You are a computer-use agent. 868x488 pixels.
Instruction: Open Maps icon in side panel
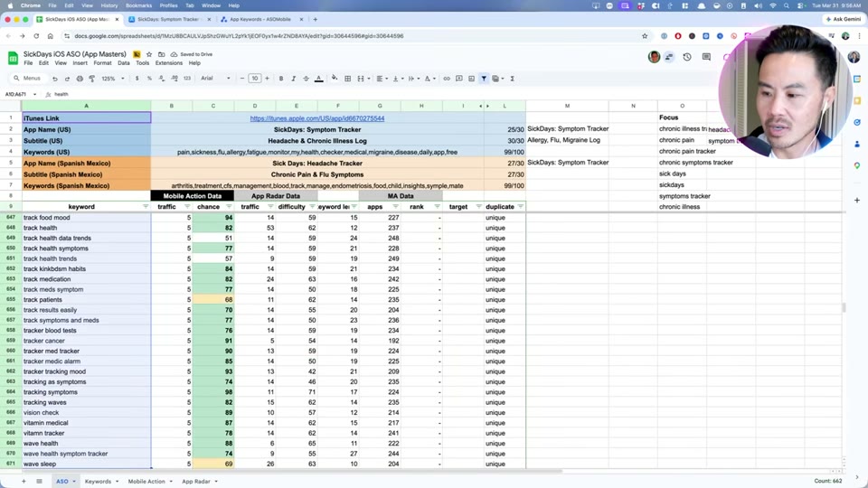(857, 165)
